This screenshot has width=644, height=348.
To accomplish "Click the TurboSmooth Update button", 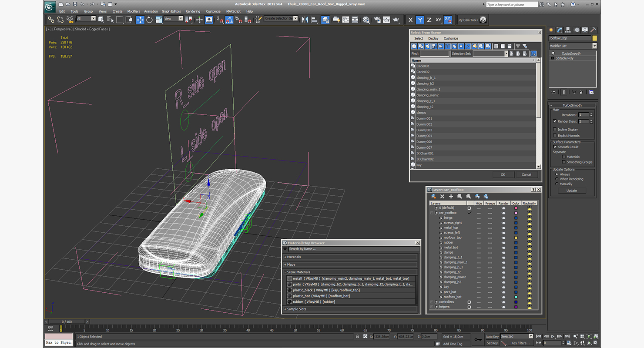I will tap(572, 191).
